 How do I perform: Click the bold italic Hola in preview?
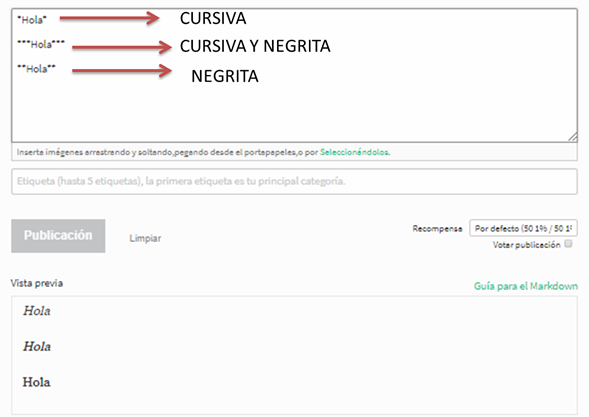tap(37, 346)
